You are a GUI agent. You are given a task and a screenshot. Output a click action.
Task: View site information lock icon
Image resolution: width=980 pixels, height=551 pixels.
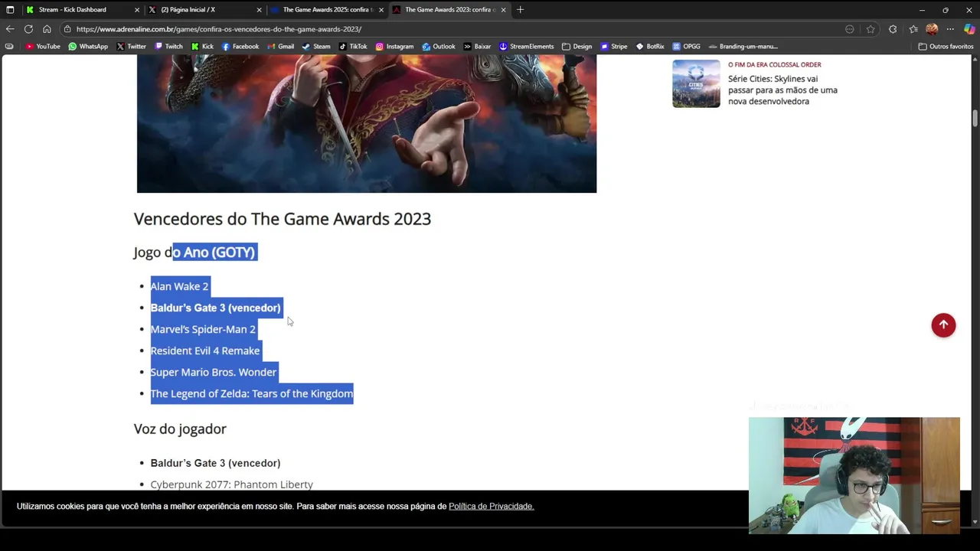67,29
